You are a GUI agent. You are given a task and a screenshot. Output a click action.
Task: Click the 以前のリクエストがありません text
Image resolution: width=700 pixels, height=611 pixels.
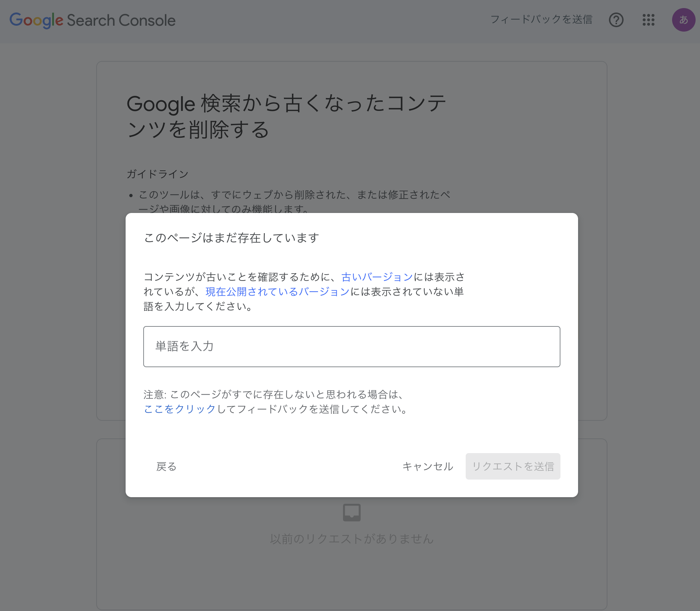(351, 539)
